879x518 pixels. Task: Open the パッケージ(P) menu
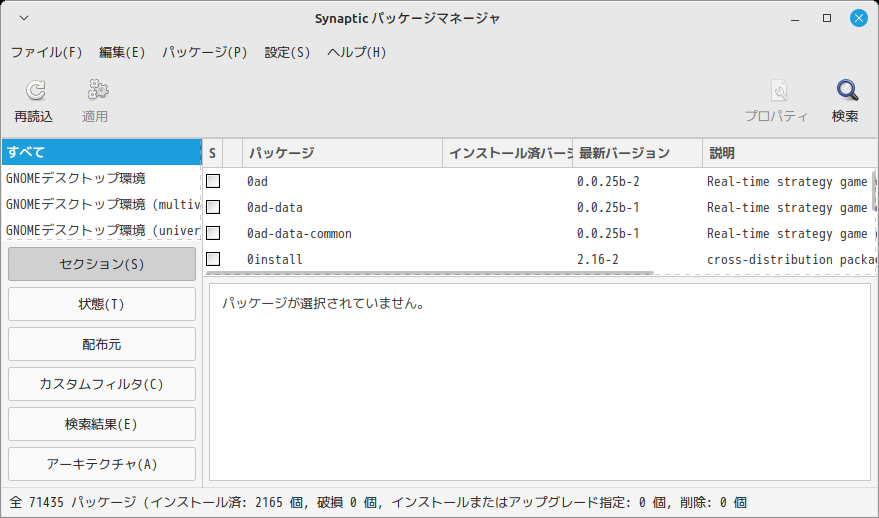click(x=205, y=52)
